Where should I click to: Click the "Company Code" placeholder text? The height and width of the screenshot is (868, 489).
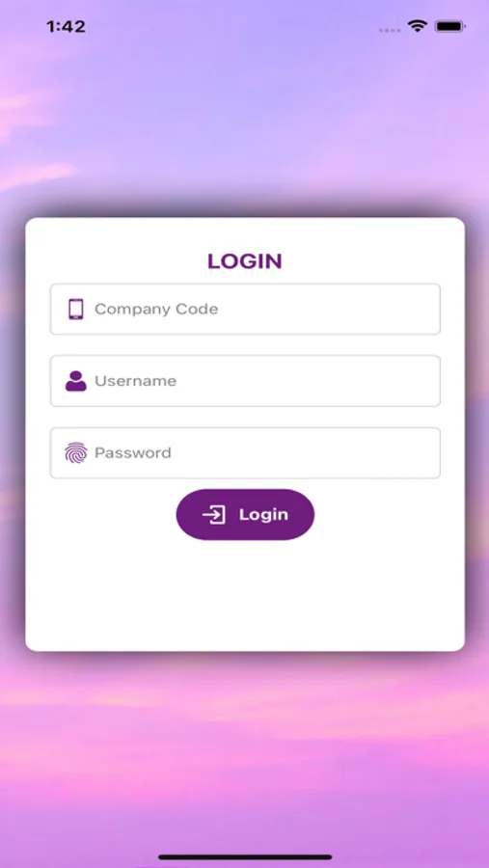156,309
